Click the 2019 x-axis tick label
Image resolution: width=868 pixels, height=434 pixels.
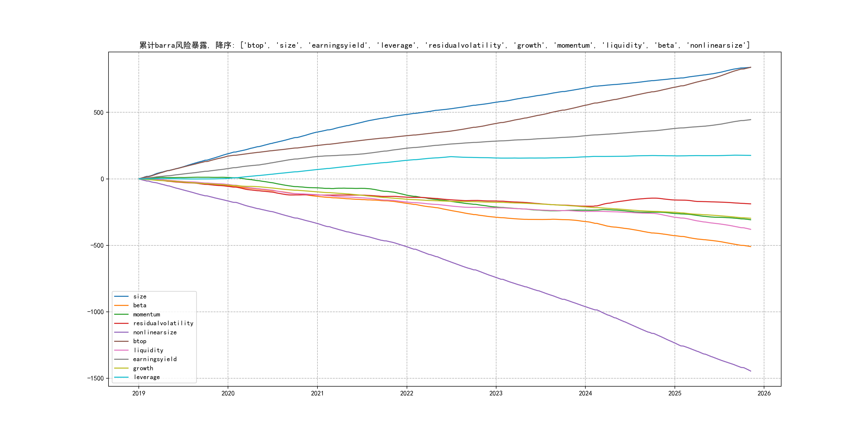pos(139,393)
